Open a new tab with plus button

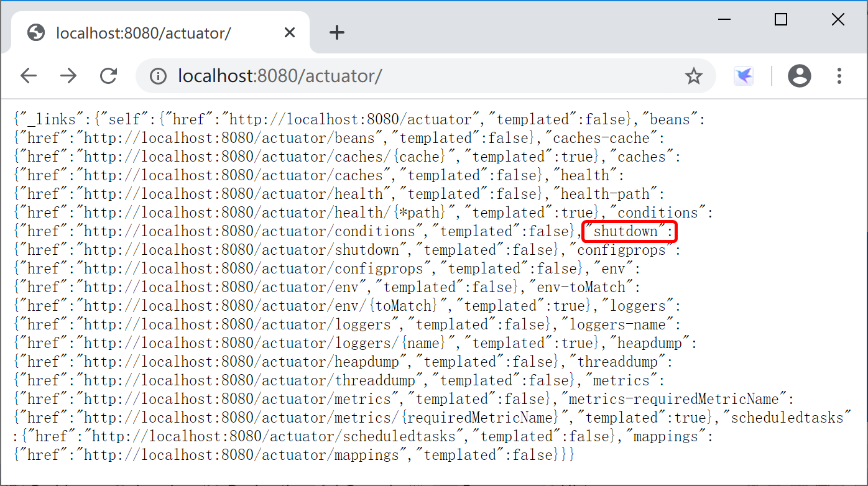336,33
